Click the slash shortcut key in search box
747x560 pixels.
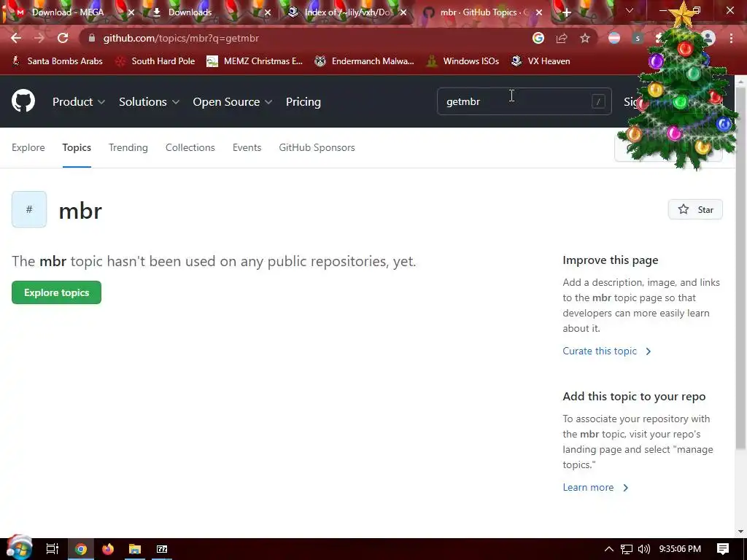click(598, 101)
